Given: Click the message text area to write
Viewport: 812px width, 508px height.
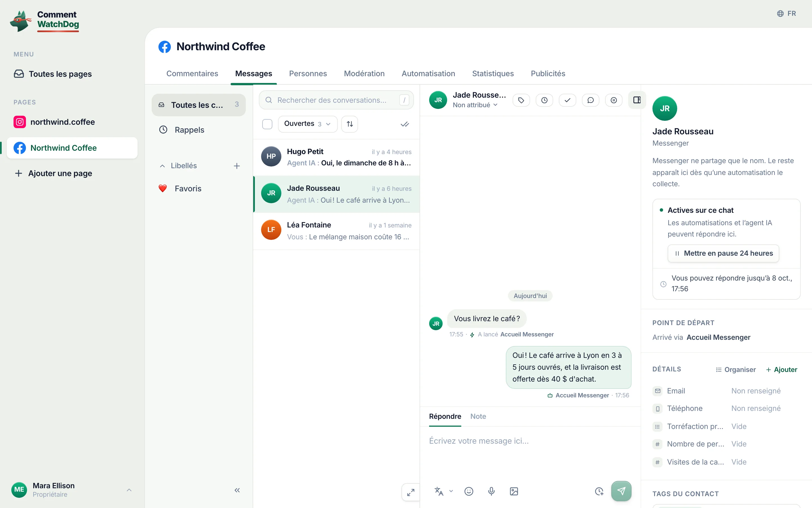Looking at the screenshot, I should 530,452.
